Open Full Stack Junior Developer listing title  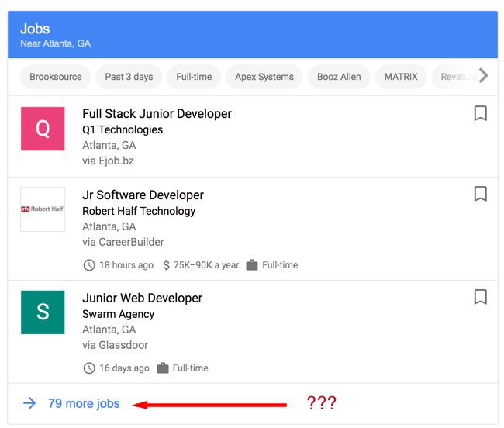click(x=157, y=114)
